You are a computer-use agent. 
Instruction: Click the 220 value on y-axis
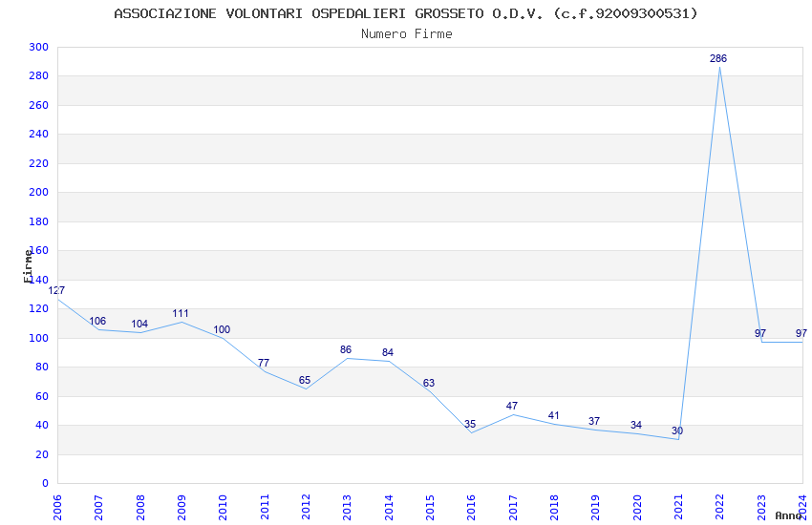[39, 163]
